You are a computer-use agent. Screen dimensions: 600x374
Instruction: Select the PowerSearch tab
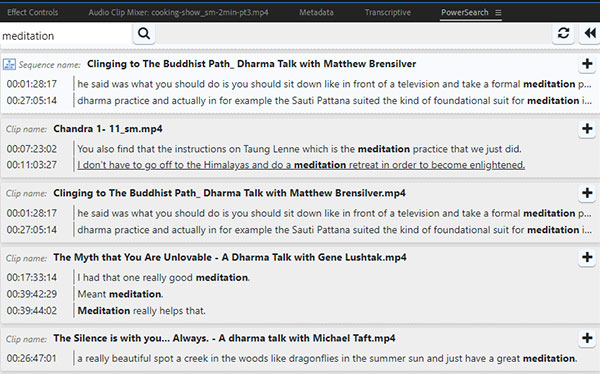pyautogui.click(x=465, y=12)
